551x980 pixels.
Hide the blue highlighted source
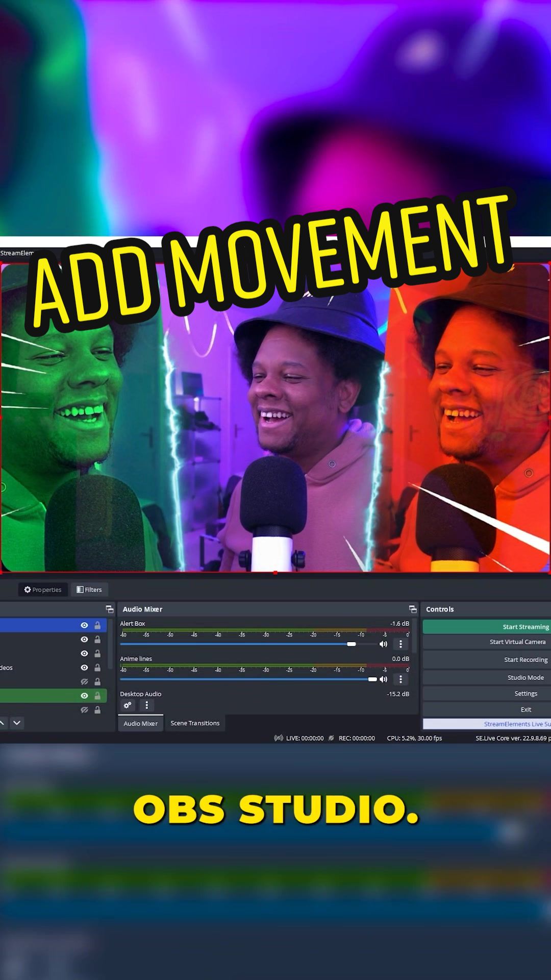pyautogui.click(x=84, y=625)
